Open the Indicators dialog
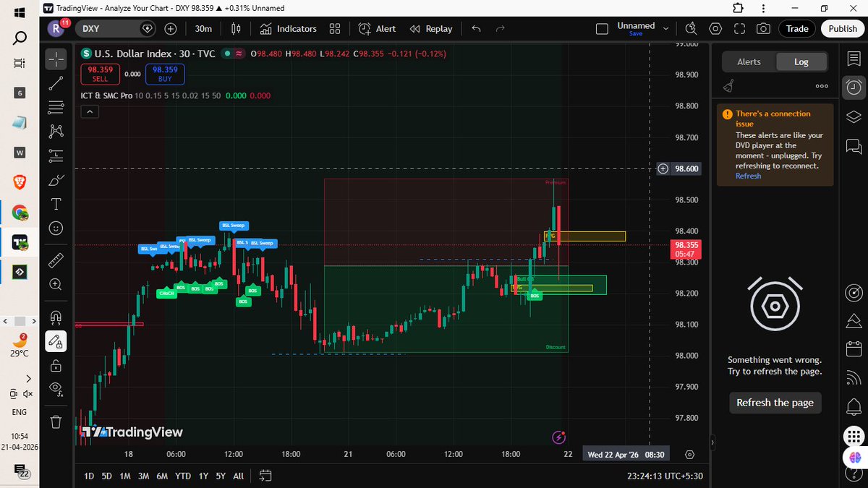This screenshot has height=488, width=868. point(288,29)
